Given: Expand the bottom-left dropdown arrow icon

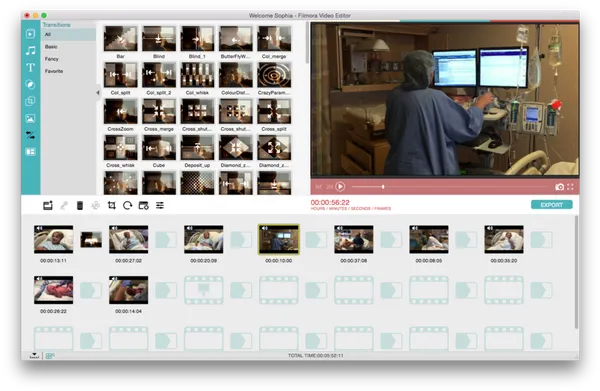Looking at the screenshot, I should [x=34, y=355].
